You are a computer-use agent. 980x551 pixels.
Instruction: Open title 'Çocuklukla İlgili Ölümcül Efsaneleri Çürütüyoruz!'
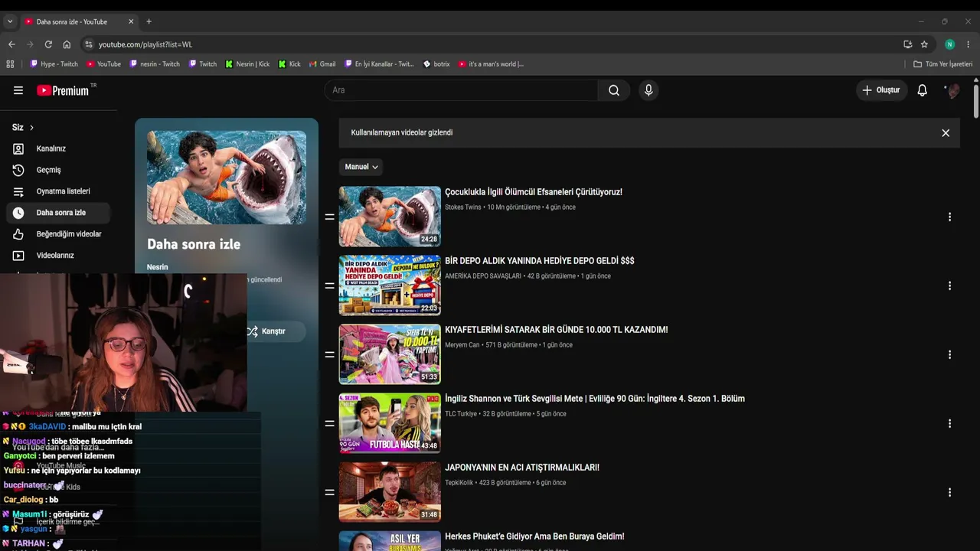[534, 192]
